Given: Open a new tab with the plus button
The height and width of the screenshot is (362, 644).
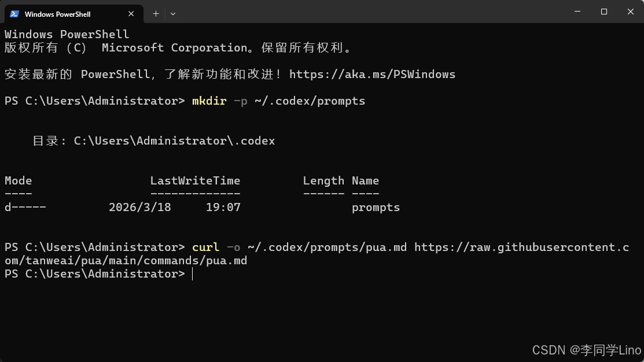Looking at the screenshot, I should coord(156,14).
